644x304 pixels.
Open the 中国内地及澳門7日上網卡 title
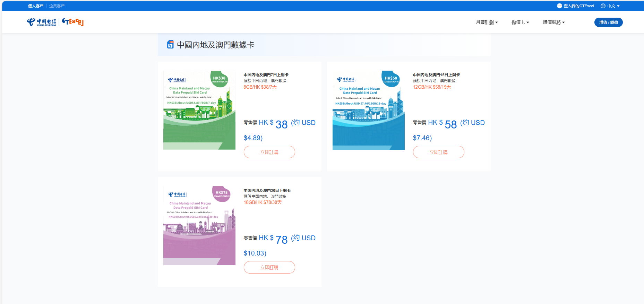(266, 75)
